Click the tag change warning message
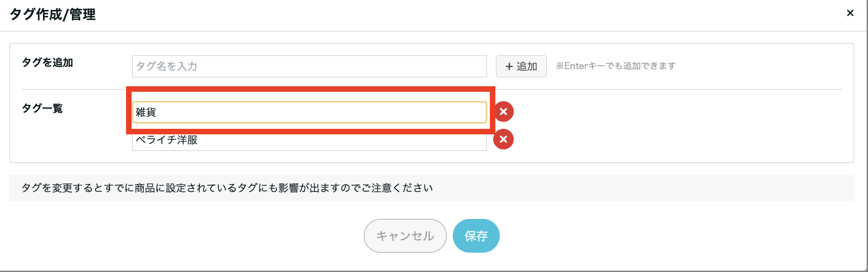 coord(227,188)
